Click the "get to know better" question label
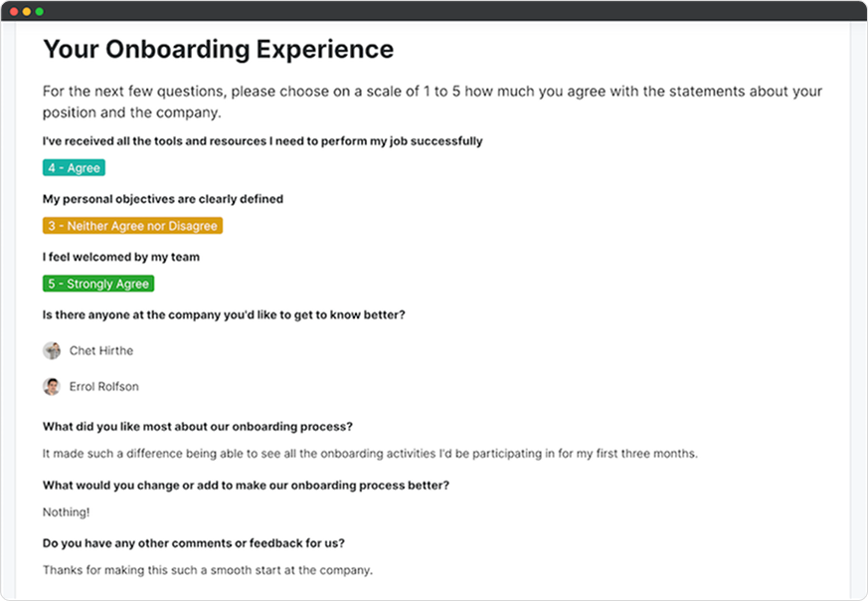Viewport: 868px width, 601px height. click(x=224, y=314)
